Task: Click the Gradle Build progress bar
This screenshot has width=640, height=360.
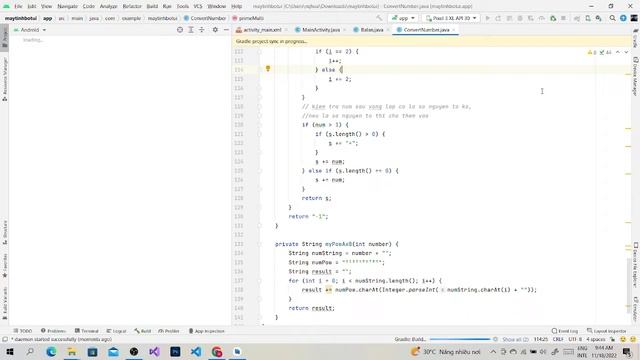Action: click(x=460, y=339)
